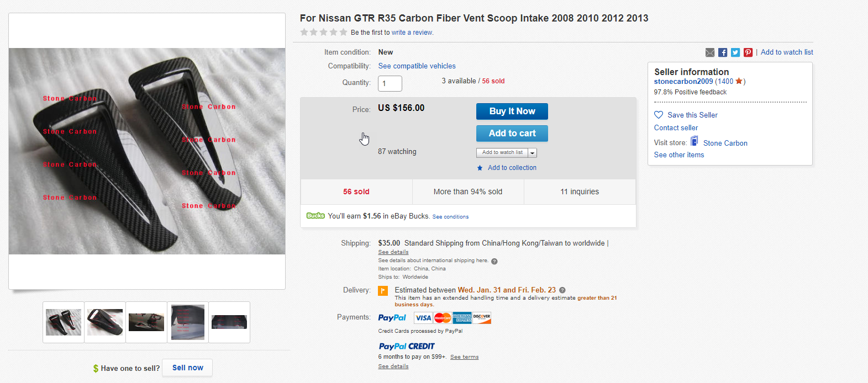Click the Sell now button

(187, 368)
